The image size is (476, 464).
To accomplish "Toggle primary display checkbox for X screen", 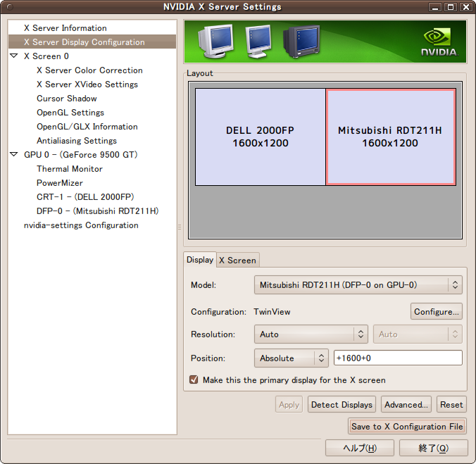I will (194, 380).
